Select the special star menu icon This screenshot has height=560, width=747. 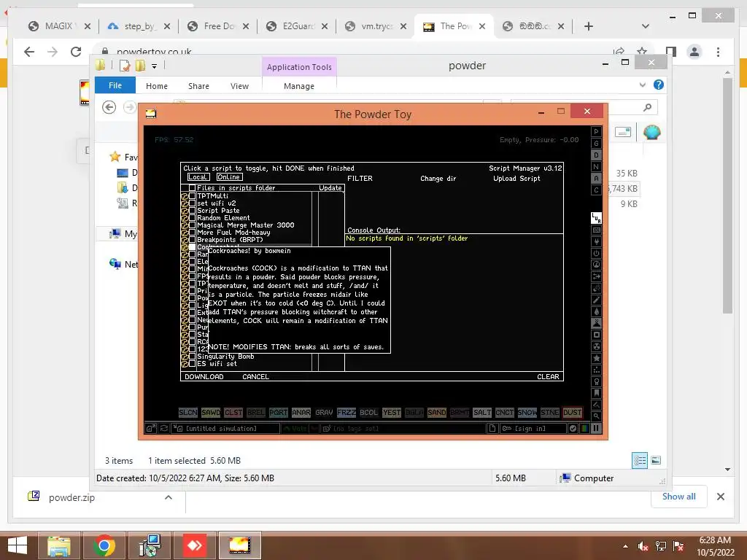tap(596, 358)
